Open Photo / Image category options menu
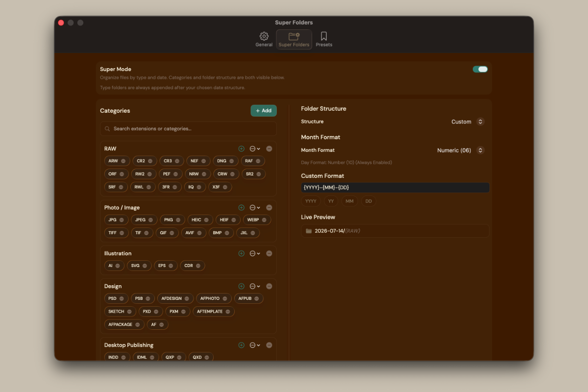Screen dimensions: 588x392 click(x=255, y=208)
